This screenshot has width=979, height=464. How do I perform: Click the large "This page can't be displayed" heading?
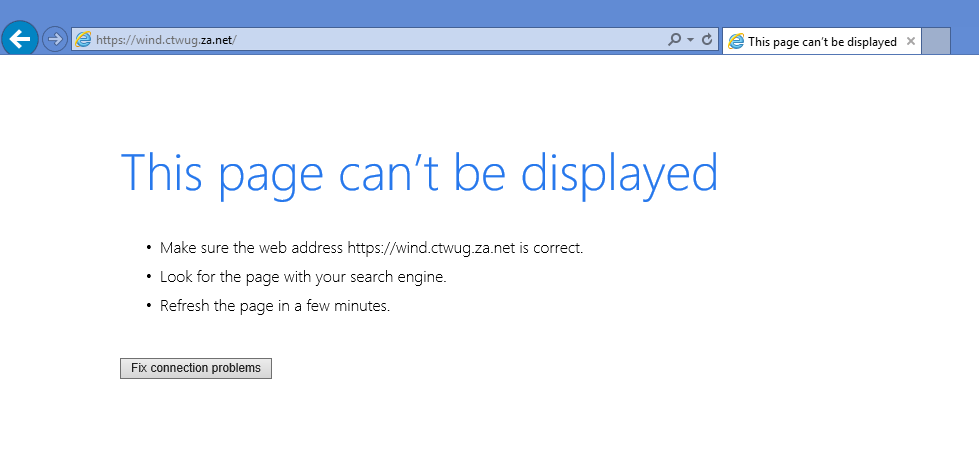pos(419,173)
